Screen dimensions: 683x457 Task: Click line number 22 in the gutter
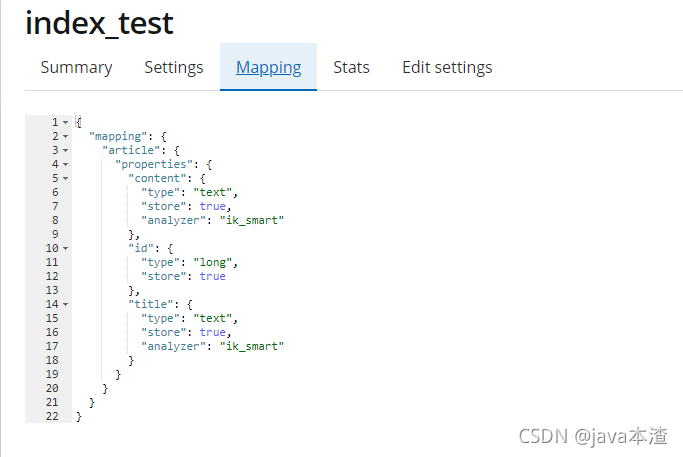coord(52,416)
